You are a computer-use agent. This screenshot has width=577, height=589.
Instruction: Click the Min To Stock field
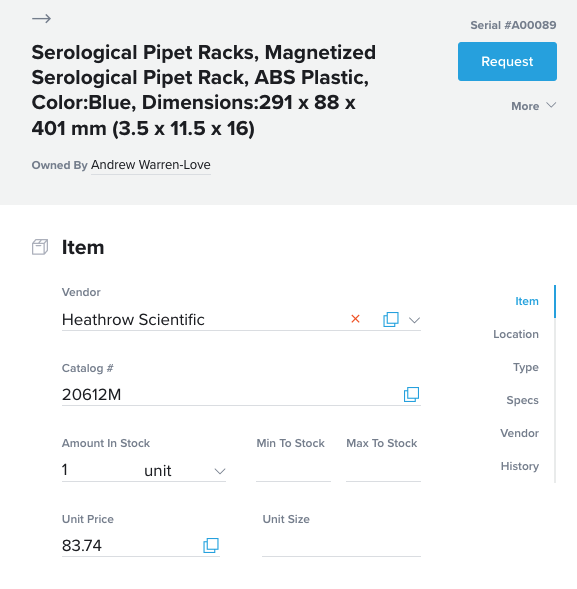click(293, 471)
